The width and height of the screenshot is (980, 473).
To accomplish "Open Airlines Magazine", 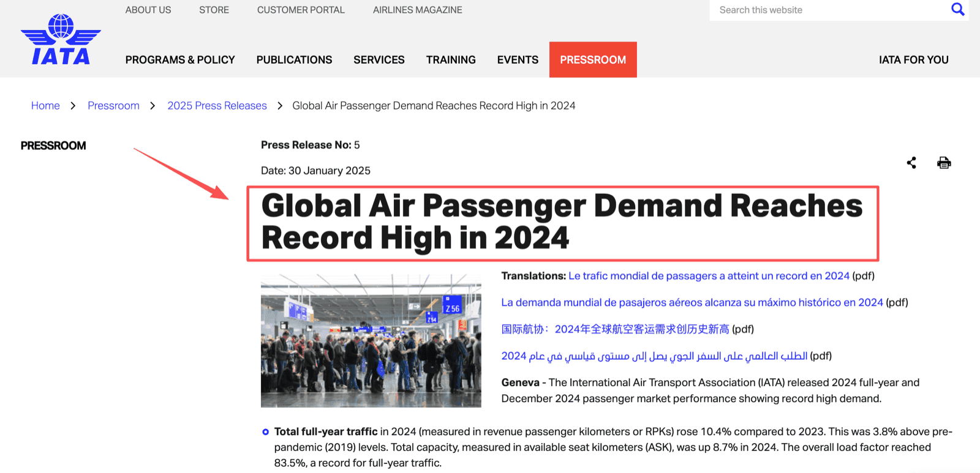I will [x=418, y=10].
